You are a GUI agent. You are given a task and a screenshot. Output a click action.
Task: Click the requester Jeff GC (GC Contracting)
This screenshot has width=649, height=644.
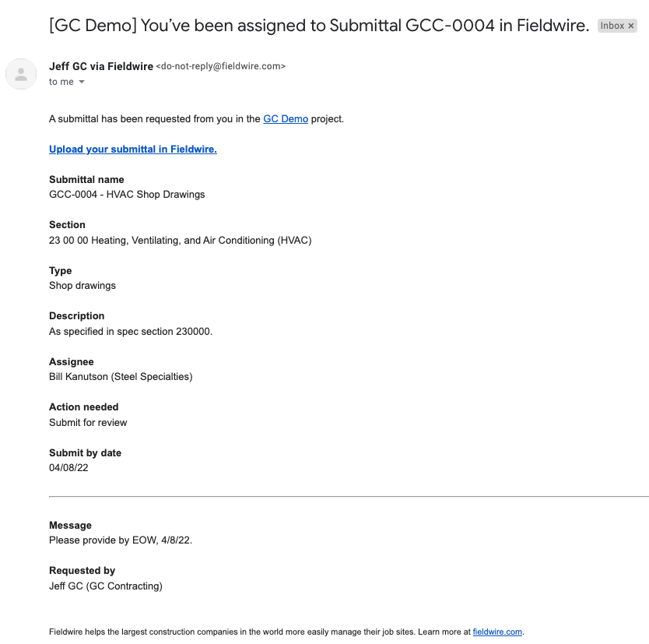click(106, 586)
